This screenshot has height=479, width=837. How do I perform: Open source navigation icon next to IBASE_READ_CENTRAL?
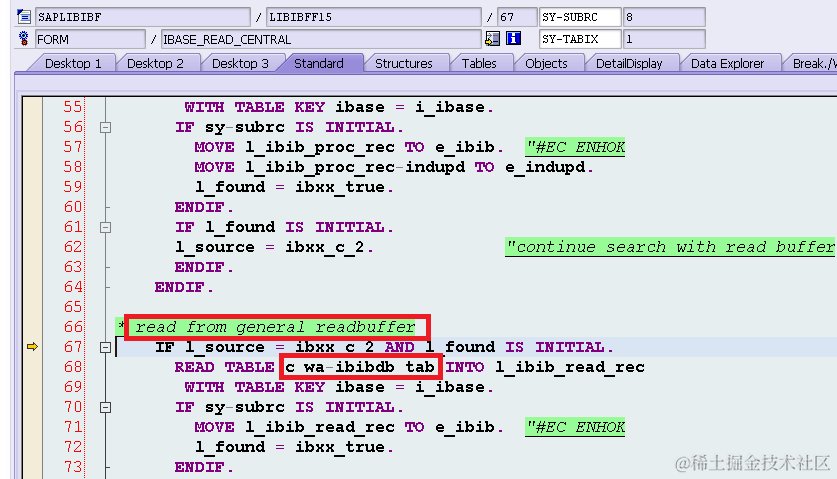tap(492, 38)
